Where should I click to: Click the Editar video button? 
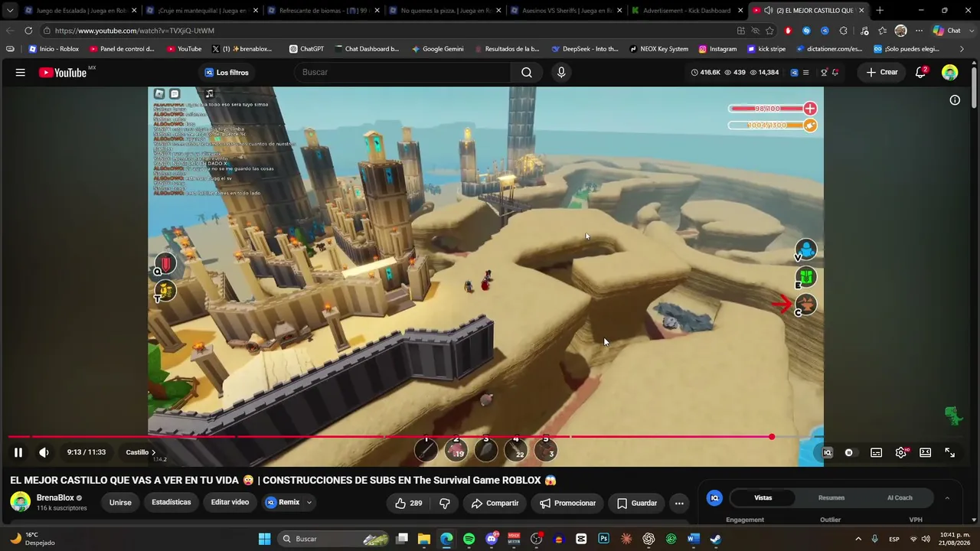point(230,503)
